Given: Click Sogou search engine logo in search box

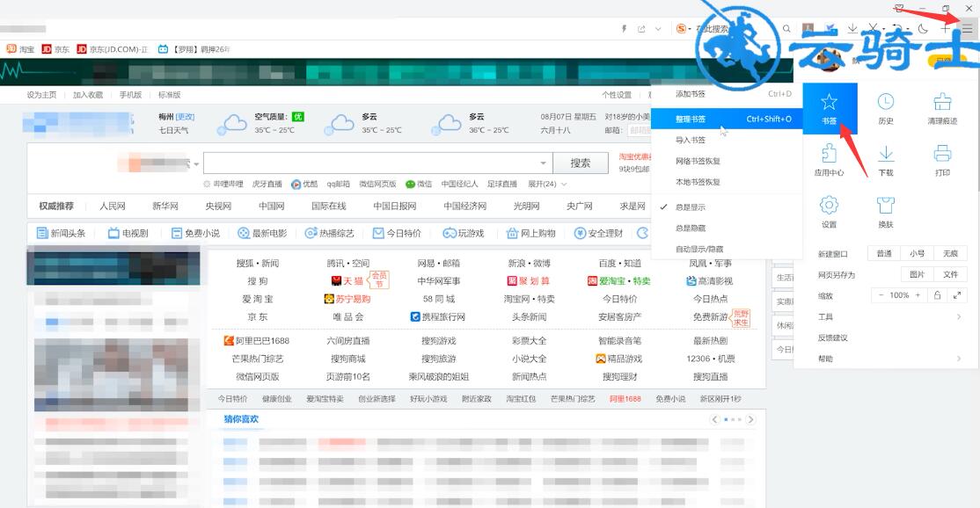Looking at the screenshot, I should click(x=681, y=29).
